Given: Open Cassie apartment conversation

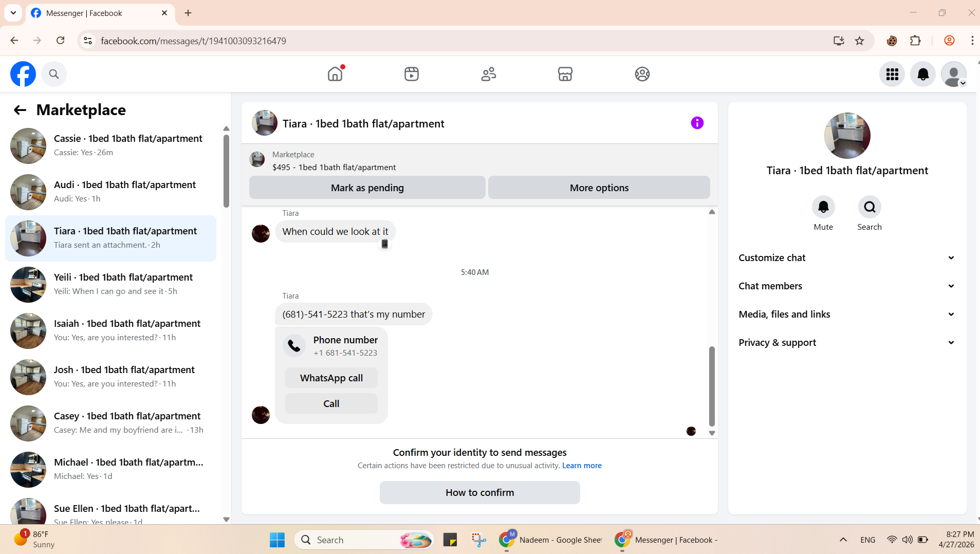Looking at the screenshot, I should [x=110, y=146].
